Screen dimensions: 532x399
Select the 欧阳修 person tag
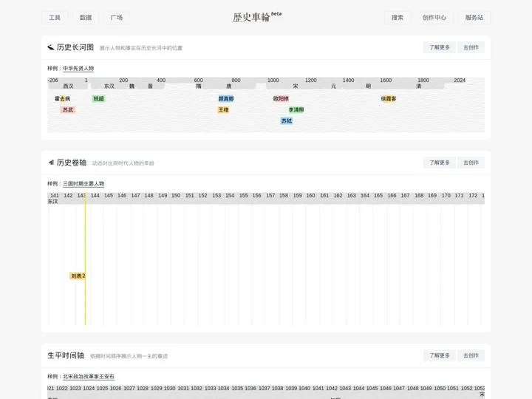pos(281,99)
